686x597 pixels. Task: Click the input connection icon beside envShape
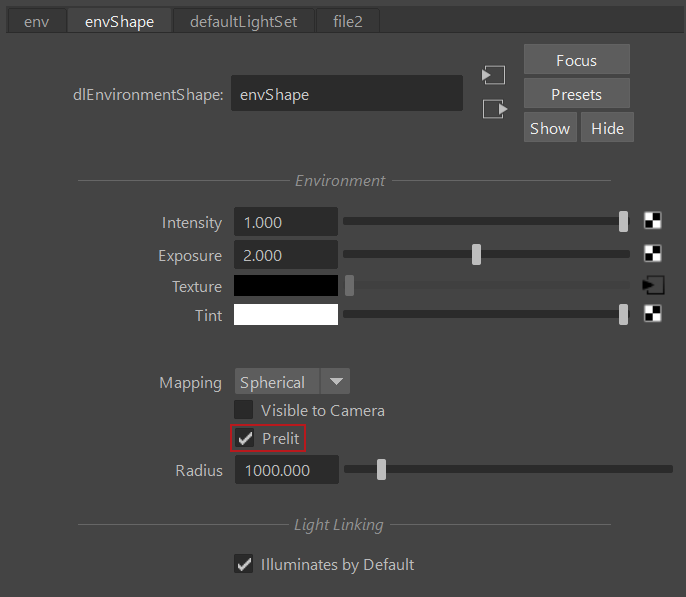point(493,75)
